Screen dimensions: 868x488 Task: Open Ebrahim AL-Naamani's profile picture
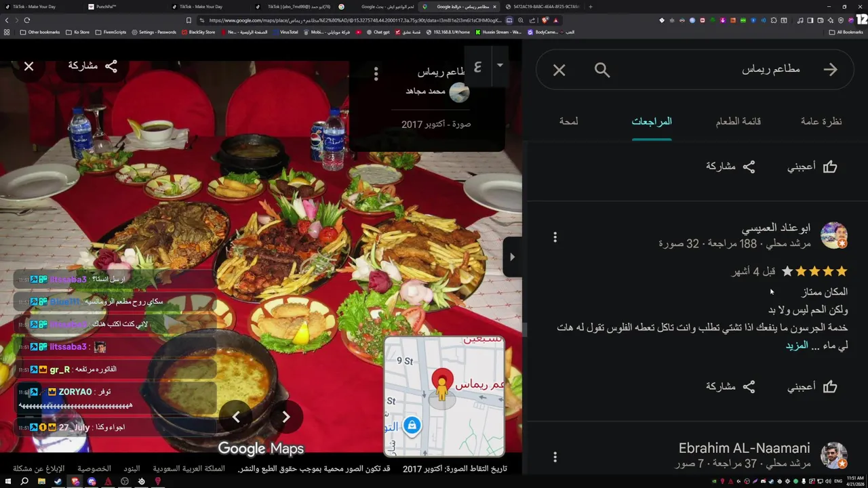834,455
